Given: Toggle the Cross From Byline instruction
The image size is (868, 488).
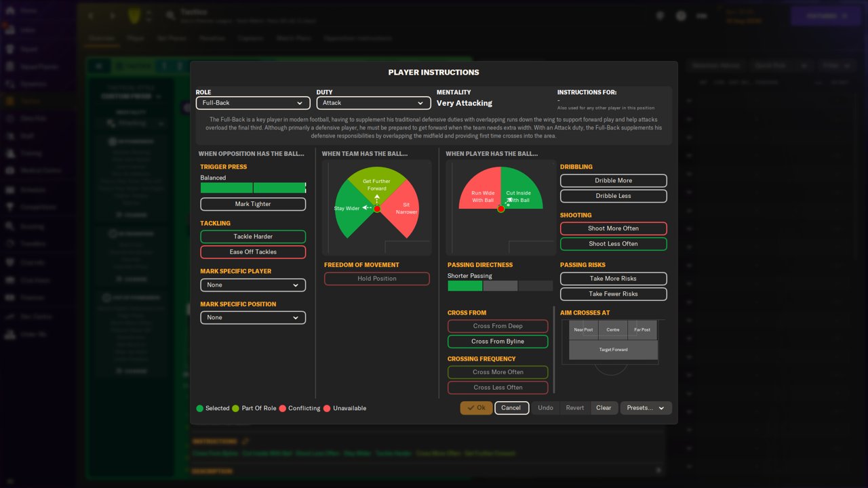Looking at the screenshot, I should tap(498, 342).
